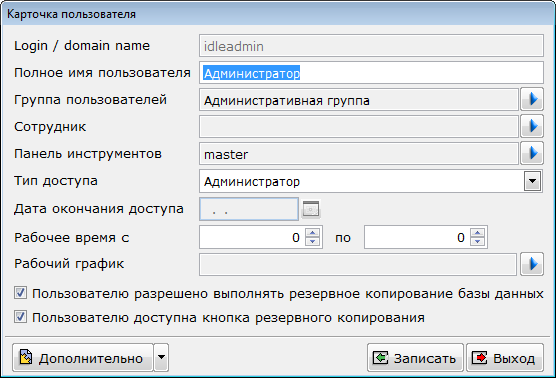Click the Полное имя пользователя label
The width and height of the screenshot is (556, 378).
click(102, 73)
